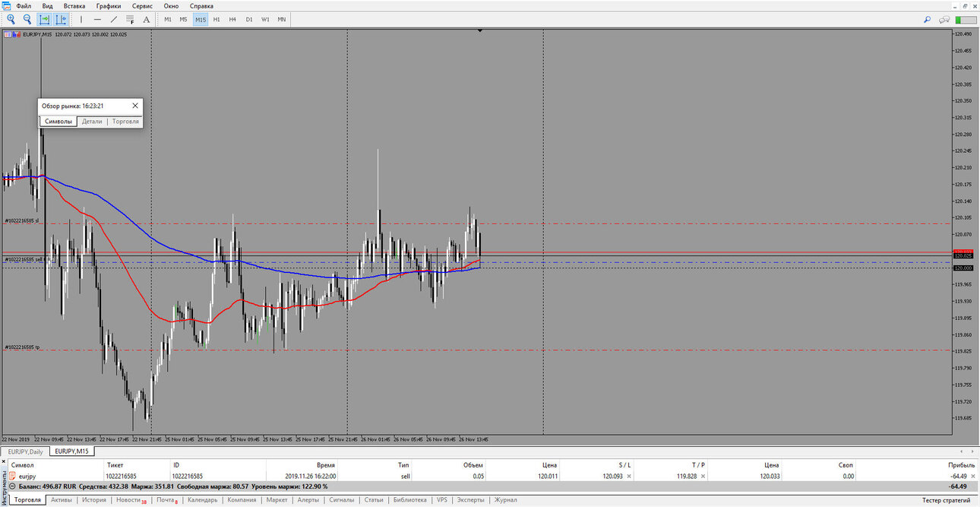
Task: Switch to H1 timeframe
Action: [217, 19]
